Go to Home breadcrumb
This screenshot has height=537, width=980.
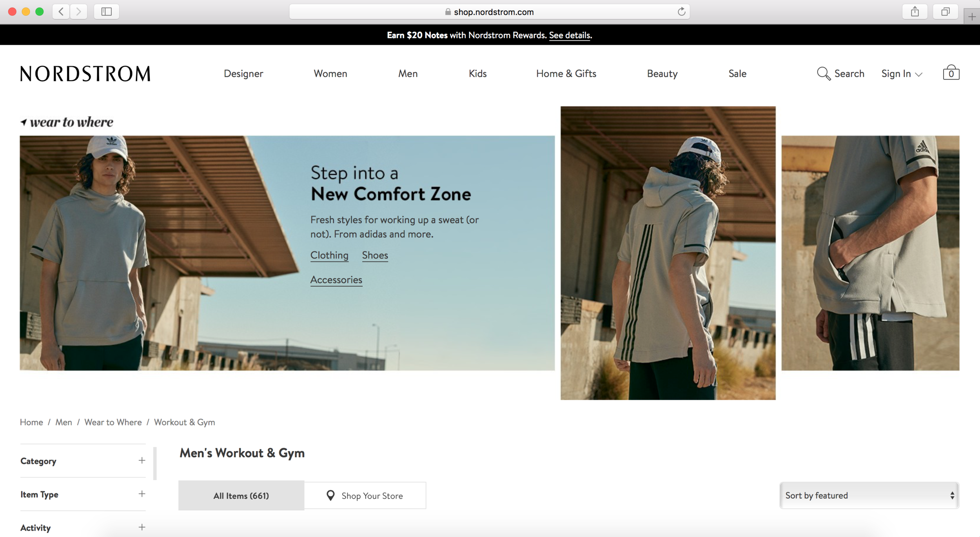31,422
